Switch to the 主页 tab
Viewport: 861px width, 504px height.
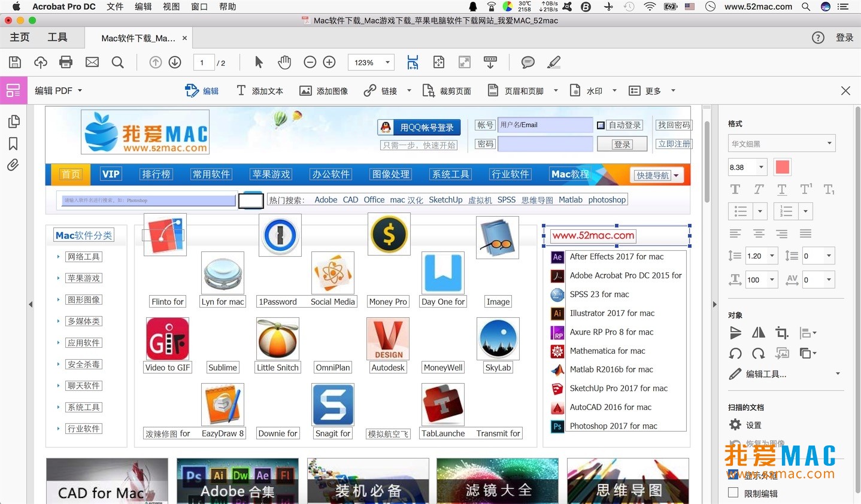pyautogui.click(x=20, y=37)
